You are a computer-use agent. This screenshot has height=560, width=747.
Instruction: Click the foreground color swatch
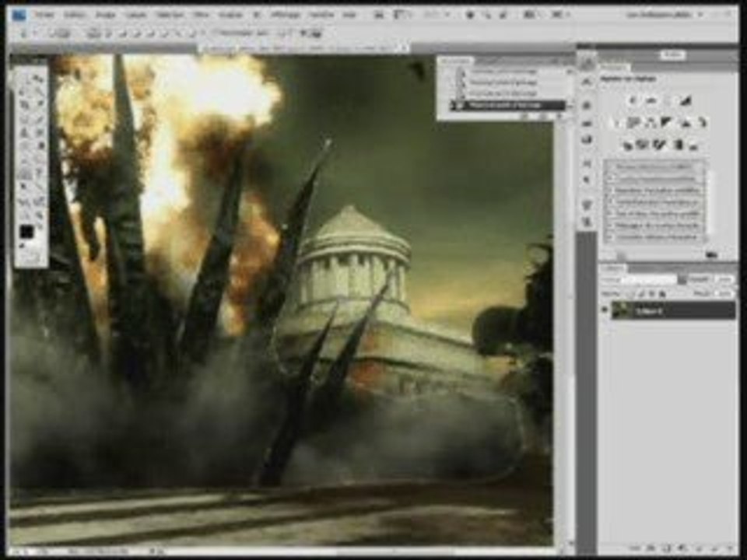point(26,232)
